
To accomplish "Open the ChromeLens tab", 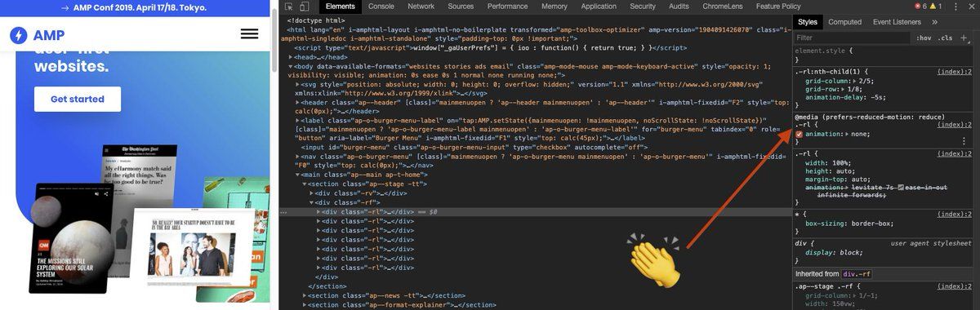I will pyautogui.click(x=723, y=7).
